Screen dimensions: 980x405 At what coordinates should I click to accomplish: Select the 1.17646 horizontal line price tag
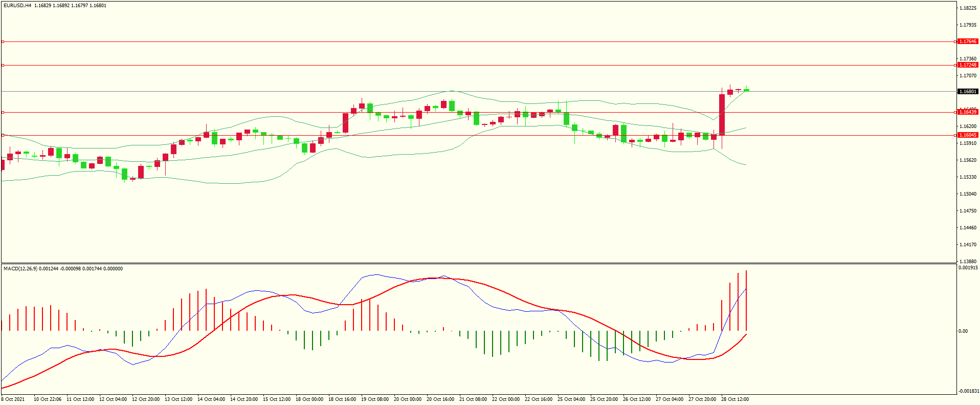pyautogui.click(x=968, y=41)
